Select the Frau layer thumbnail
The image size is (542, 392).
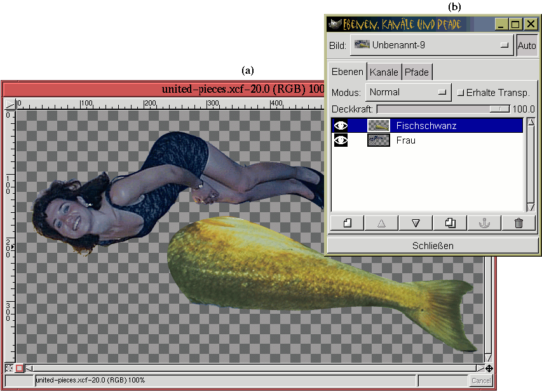(x=378, y=140)
